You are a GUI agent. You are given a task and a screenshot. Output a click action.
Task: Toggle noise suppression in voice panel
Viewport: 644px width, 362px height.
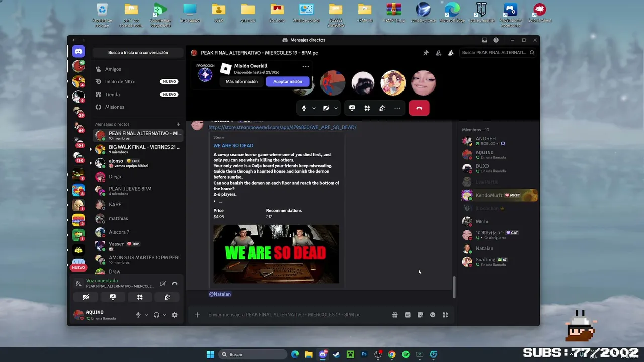[163, 283]
